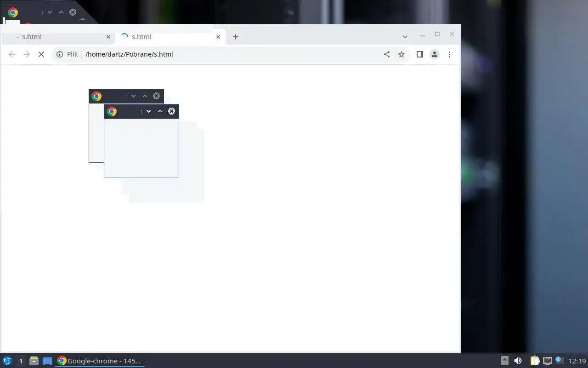Click the down chevron on the top-left corner window
Screen dimensions: 588x368
50,12
